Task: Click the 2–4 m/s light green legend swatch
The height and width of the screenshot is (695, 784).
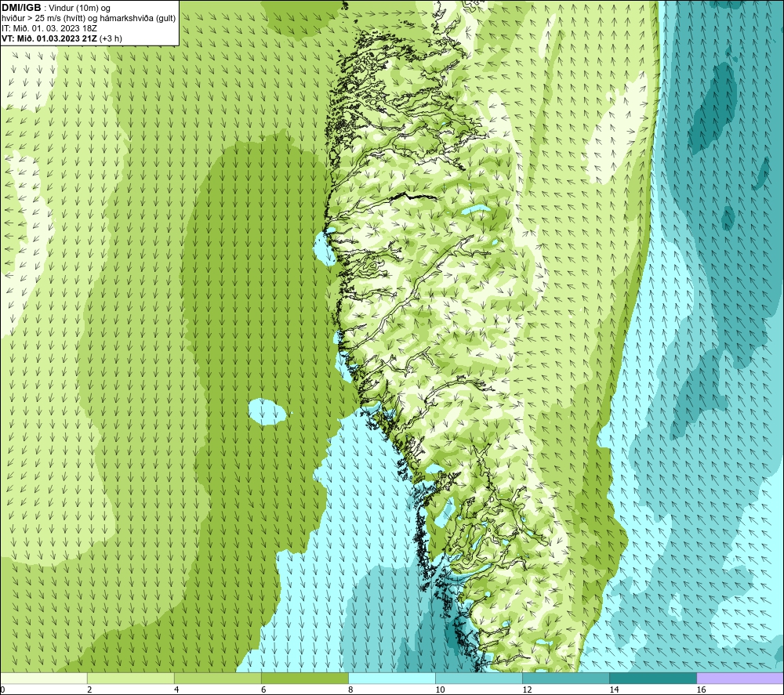Action: (x=131, y=678)
